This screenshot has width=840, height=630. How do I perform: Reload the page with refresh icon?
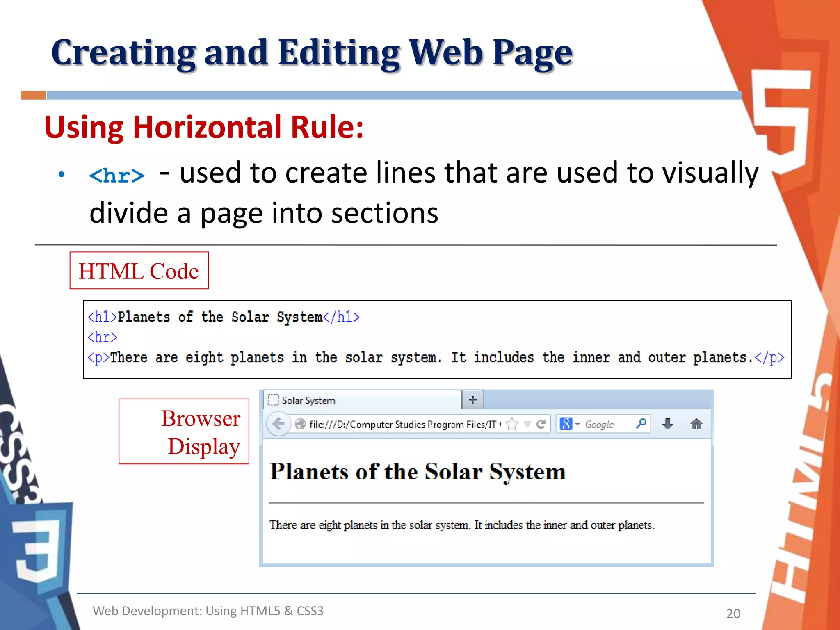541,424
